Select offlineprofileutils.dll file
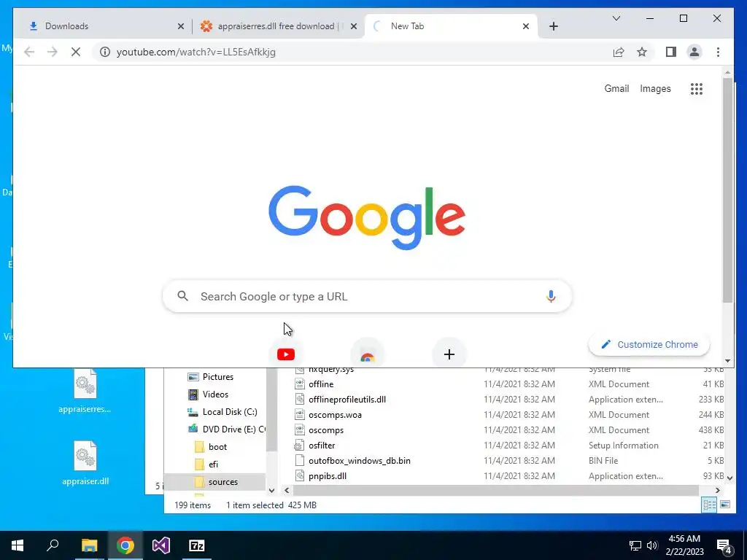747x560 pixels. click(347, 400)
